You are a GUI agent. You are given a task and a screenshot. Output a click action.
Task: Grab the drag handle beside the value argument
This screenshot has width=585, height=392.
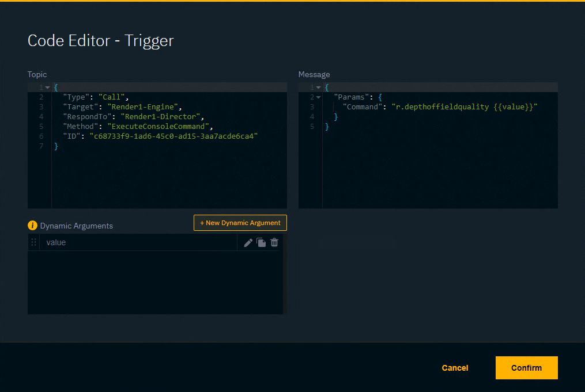click(33, 242)
